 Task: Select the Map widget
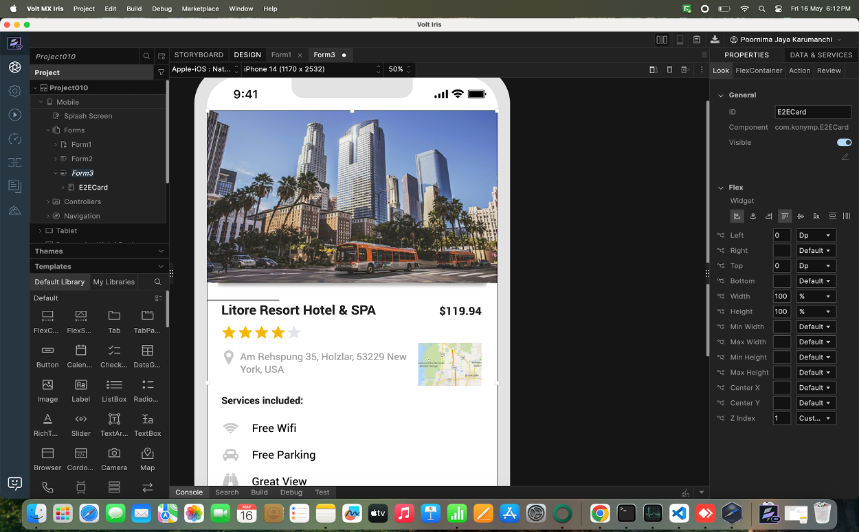pyautogui.click(x=147, y=460)
